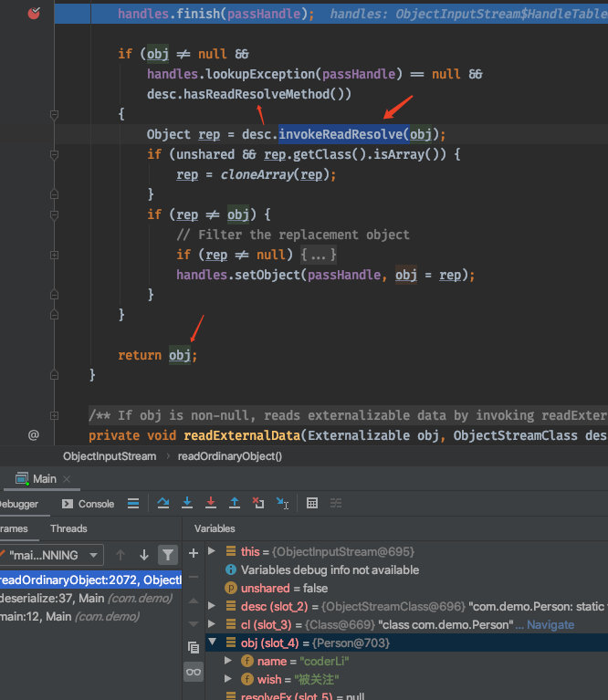
Task: Click the Navigate link for cl variable
Action: pyautogui.click(x=550, y=624)
